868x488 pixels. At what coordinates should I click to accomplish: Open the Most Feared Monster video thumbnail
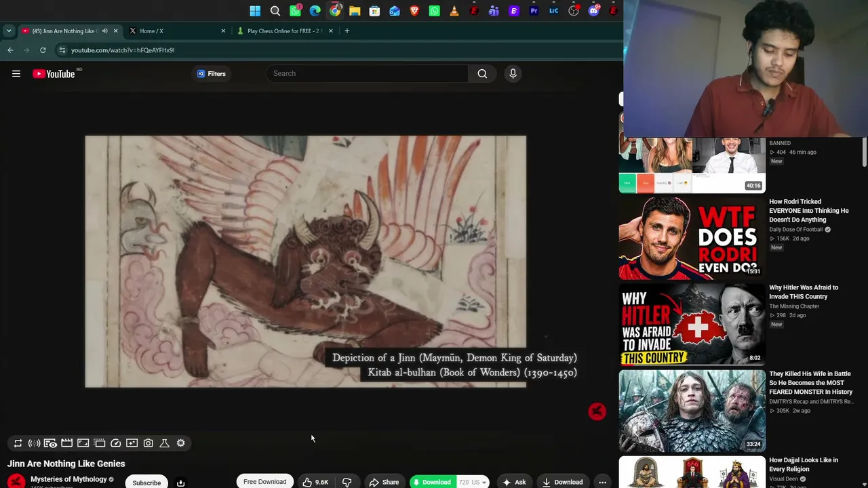coord(692,411)
